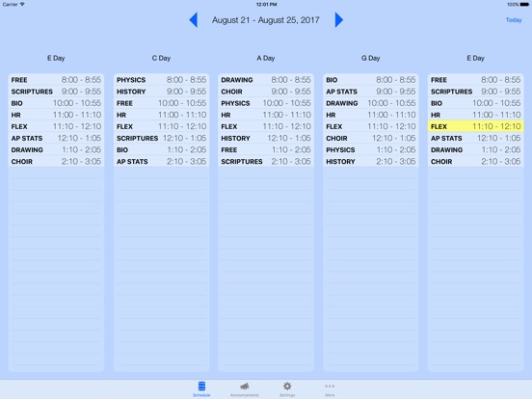The width and height of the screenshot is (532, 399).
Task: Open the More ellipsis tab
Action: click(330, 389)
